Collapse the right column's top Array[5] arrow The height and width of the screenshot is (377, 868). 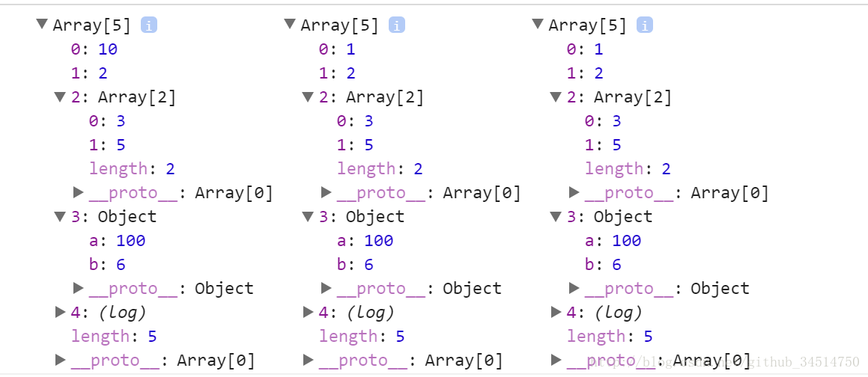[538, 24]
